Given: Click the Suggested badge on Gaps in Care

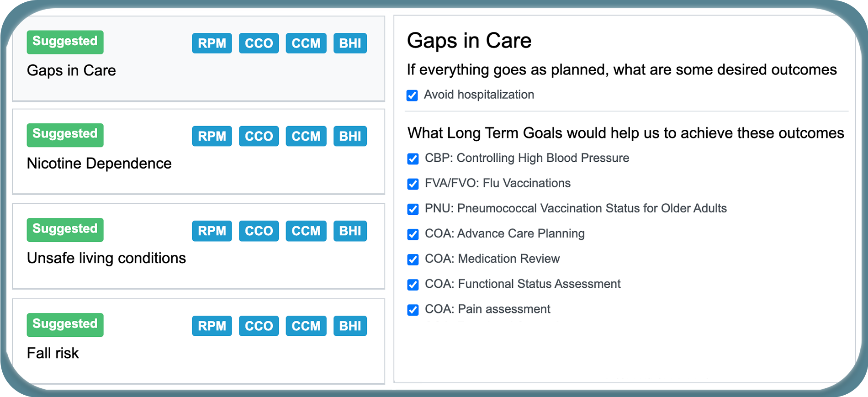Looking at the screenshot, I should [65, 42].
